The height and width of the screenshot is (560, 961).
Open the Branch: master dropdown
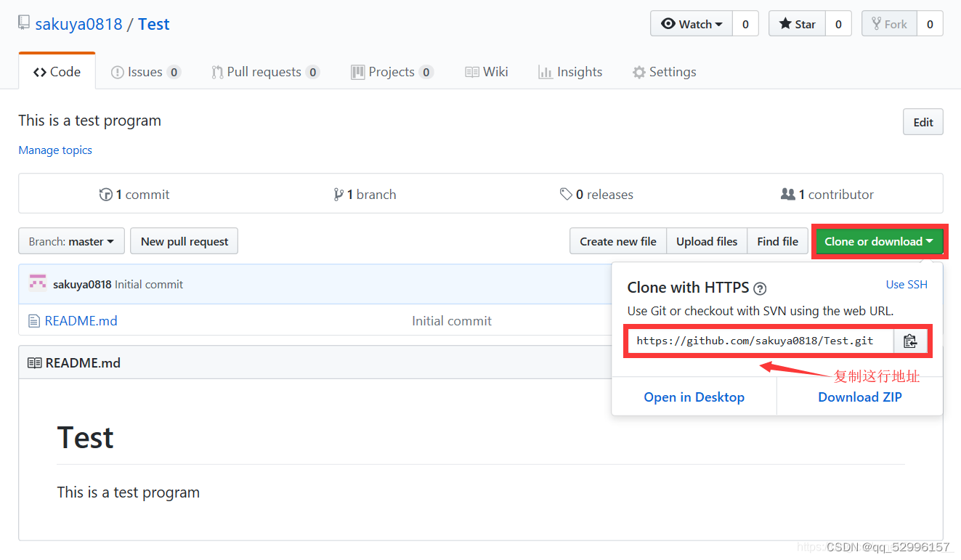[71, 241]
